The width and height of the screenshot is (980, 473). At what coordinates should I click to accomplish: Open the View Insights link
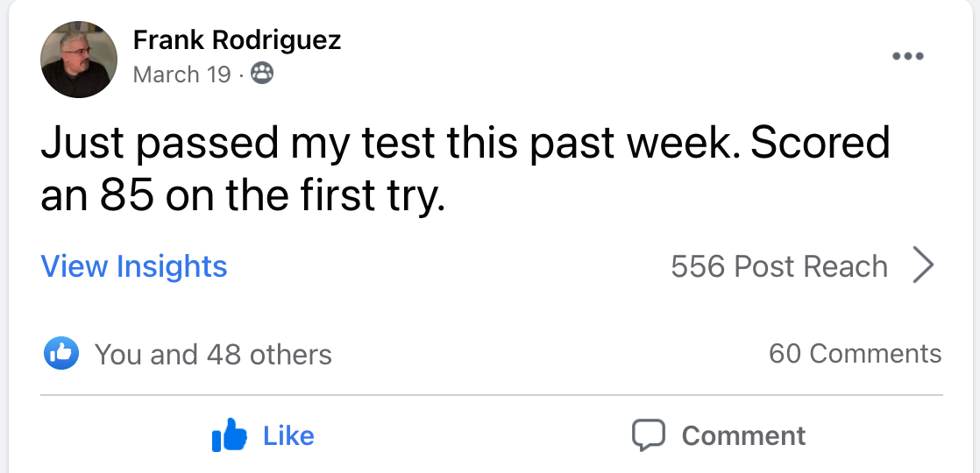[x=134, y=266]
